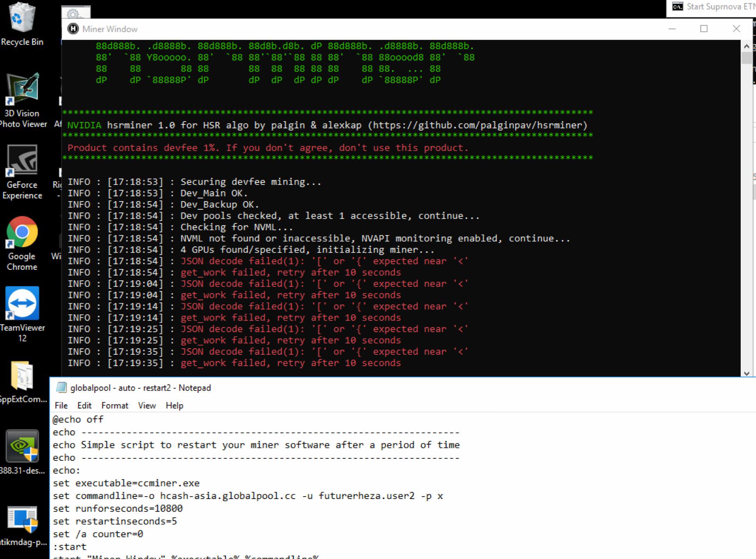Viewport: 756px width, 559px height.
Task: Click the Start Suprnova ETN window title
Action: click(721, 7)
